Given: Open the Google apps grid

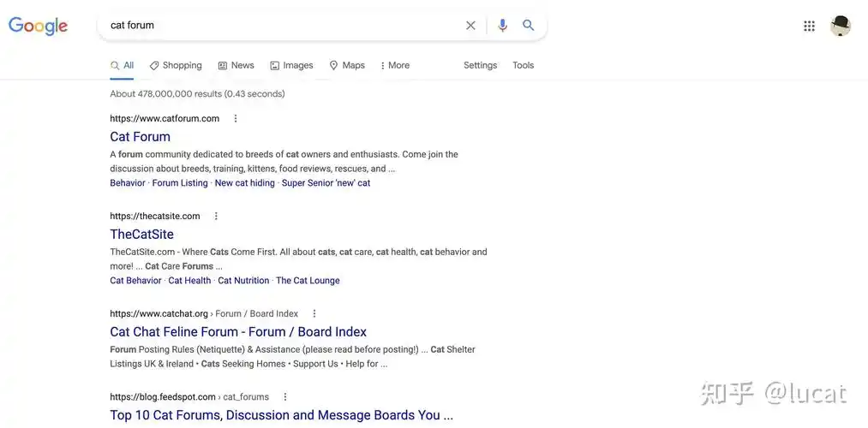Looking at the screenshot, I should [x=809, y=26].
